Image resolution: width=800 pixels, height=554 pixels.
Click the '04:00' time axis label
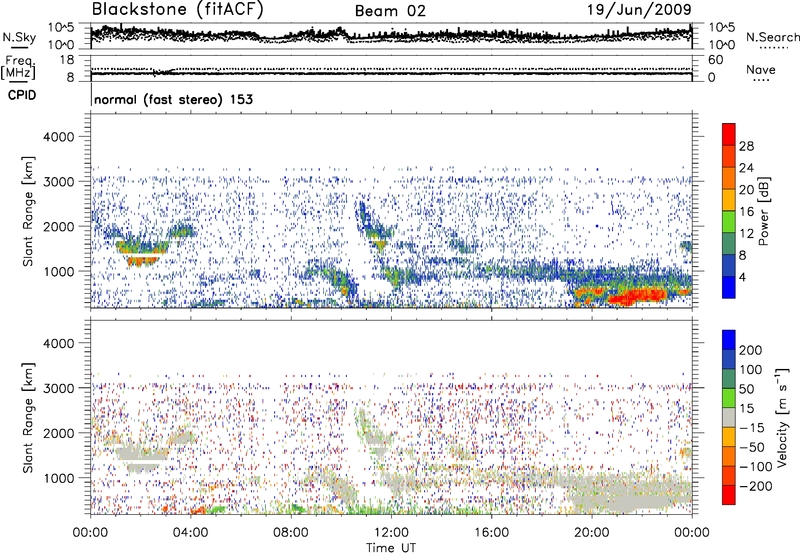(190, 533)
